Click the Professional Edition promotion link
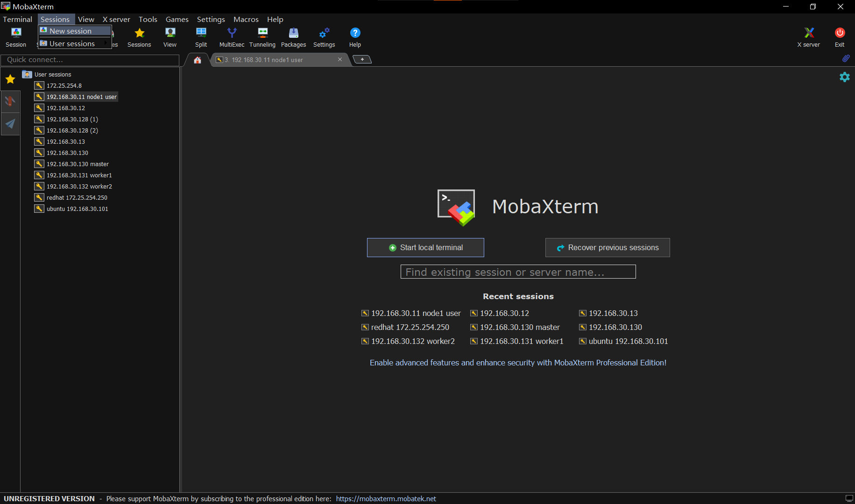855x504 pixels. [x=518, y=363]
